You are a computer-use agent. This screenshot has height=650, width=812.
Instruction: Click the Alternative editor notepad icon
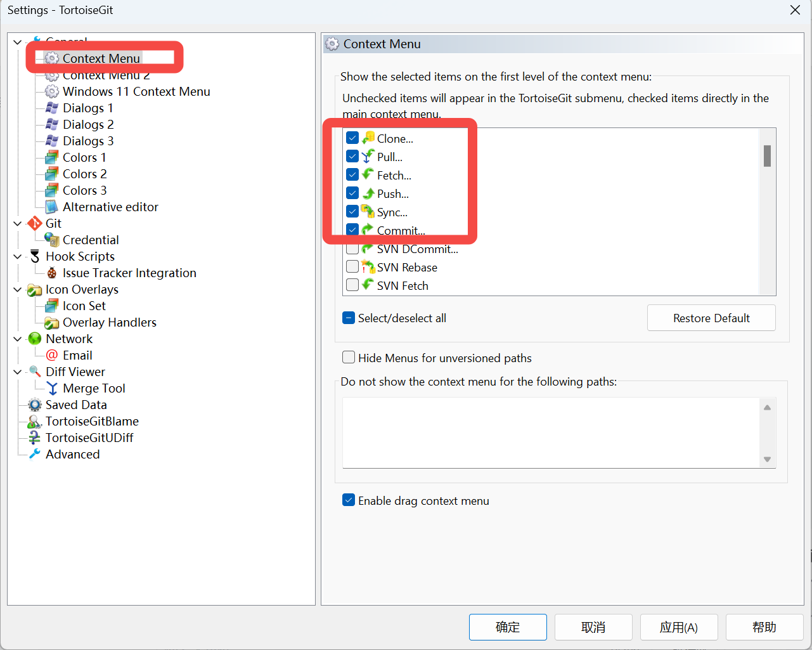coord(52,207)
